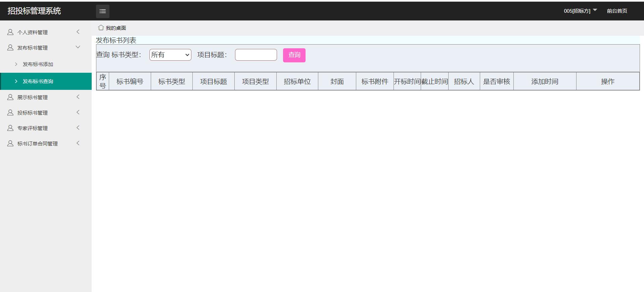Open the 005[招标方] user dropdown arrow
Viewport: 644px width, 292px height.
pyautogui.click(x=595, y=10)
